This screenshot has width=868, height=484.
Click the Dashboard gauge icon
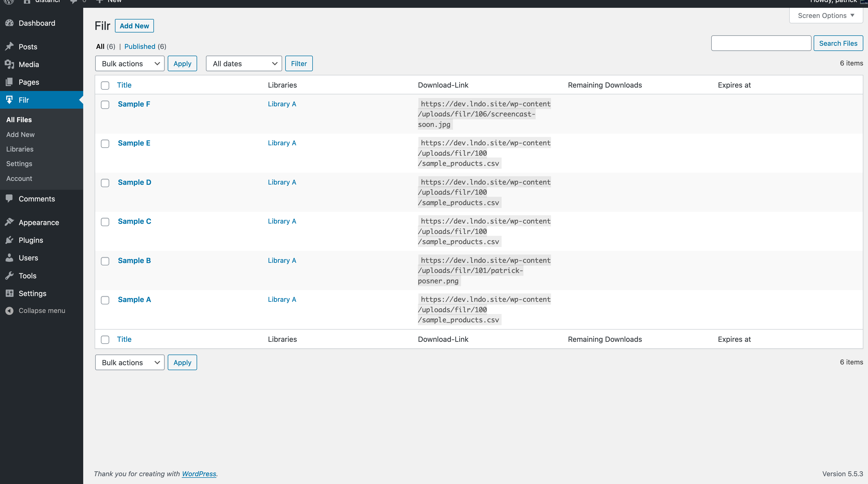(9, 23)
